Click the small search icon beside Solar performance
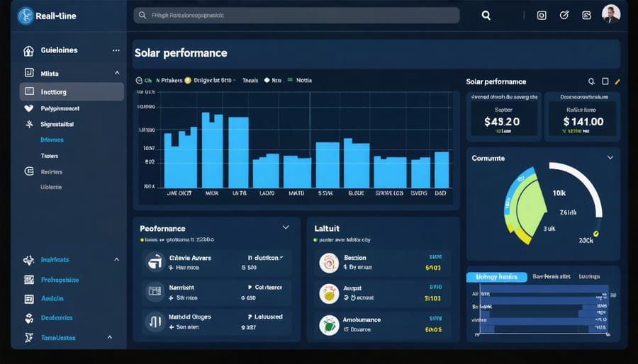This screenshot has width=638, height=364. 592,82
